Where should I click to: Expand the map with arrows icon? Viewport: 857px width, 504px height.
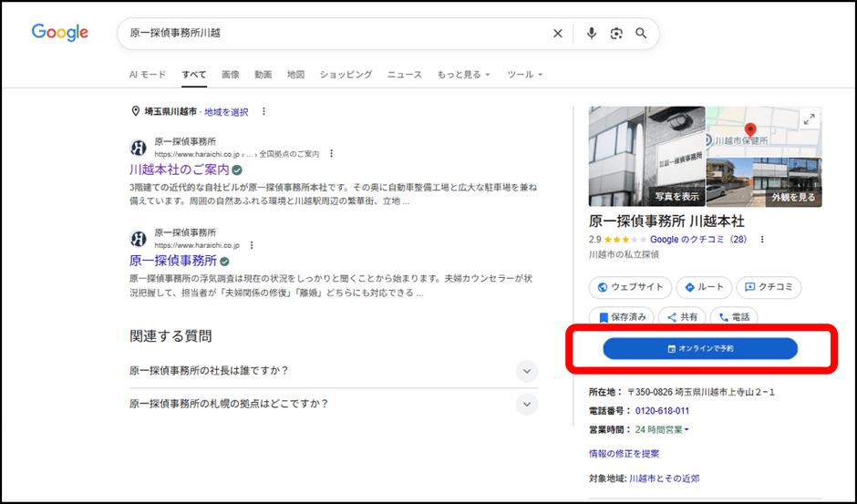coord(809,119)
